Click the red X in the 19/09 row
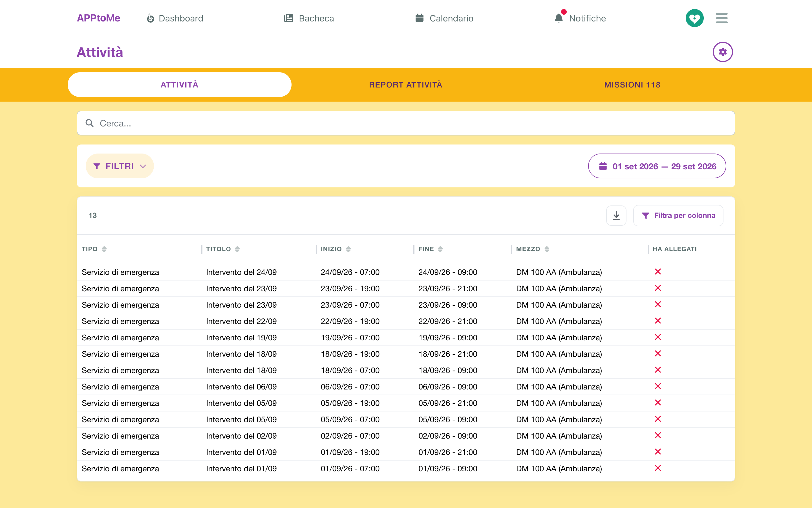 click(x=658, y=337)
